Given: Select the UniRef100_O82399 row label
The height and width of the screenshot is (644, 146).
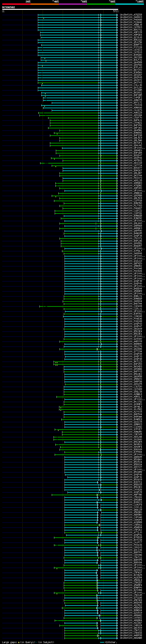Looking at the screenshot, I should [131, 58].
